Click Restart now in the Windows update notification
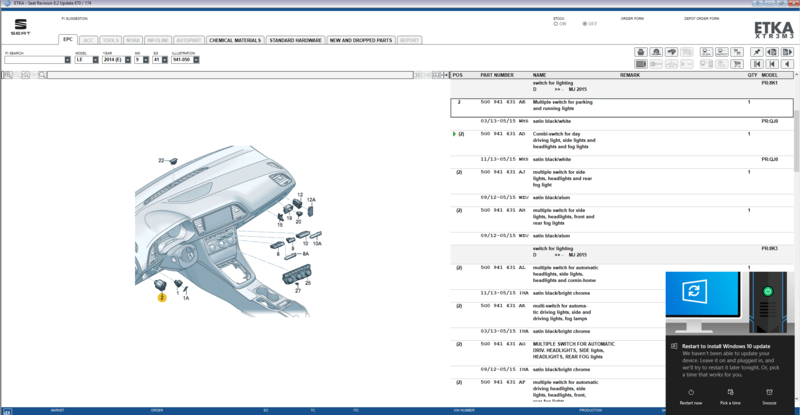The height and width of the screenshot is (415, 800). click(x=691, y=397)
